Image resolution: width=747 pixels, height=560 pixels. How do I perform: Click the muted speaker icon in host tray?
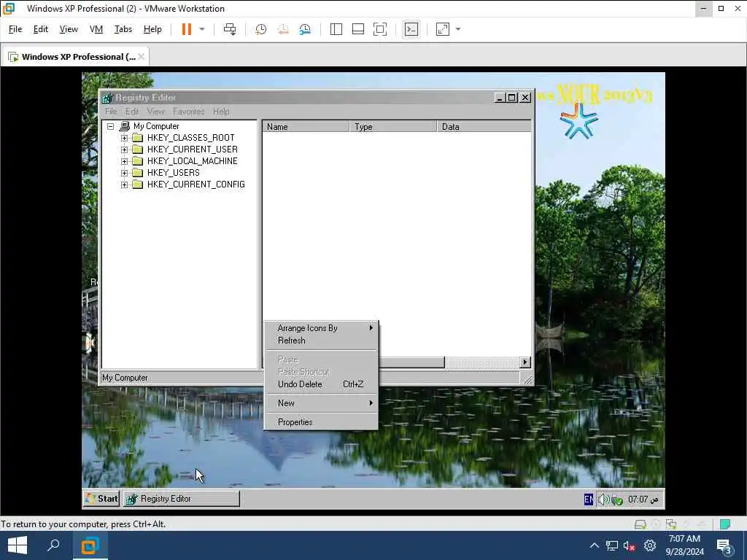pyautogui.click(x=629, y=545)
